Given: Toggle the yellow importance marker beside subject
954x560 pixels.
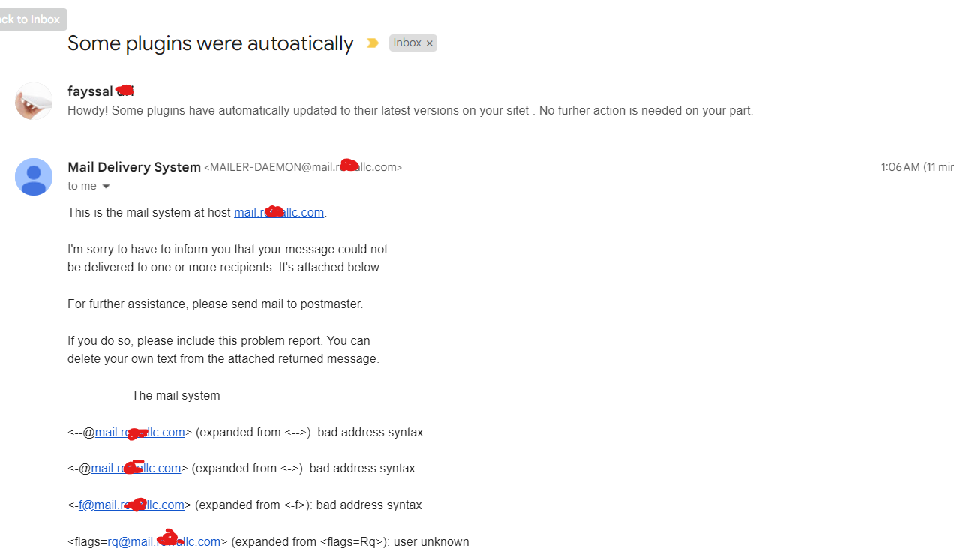Looking at the screenshot, I should click(x=372, y=43).
